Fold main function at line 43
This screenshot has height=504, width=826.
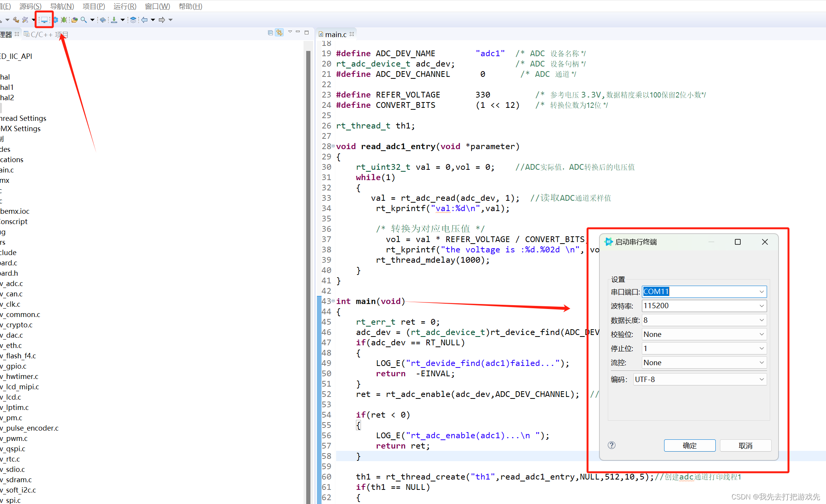[x=333, y=301]
